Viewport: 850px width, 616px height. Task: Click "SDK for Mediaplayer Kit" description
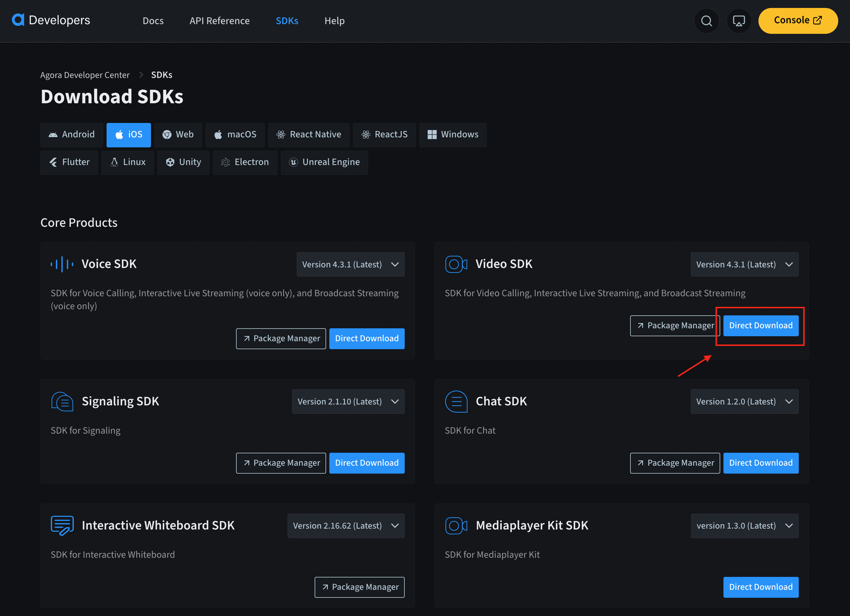(492, 555)
